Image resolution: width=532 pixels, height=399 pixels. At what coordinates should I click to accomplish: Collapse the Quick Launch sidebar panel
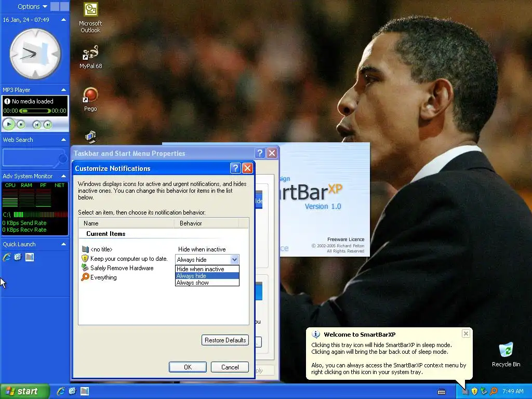click(63, 244)
